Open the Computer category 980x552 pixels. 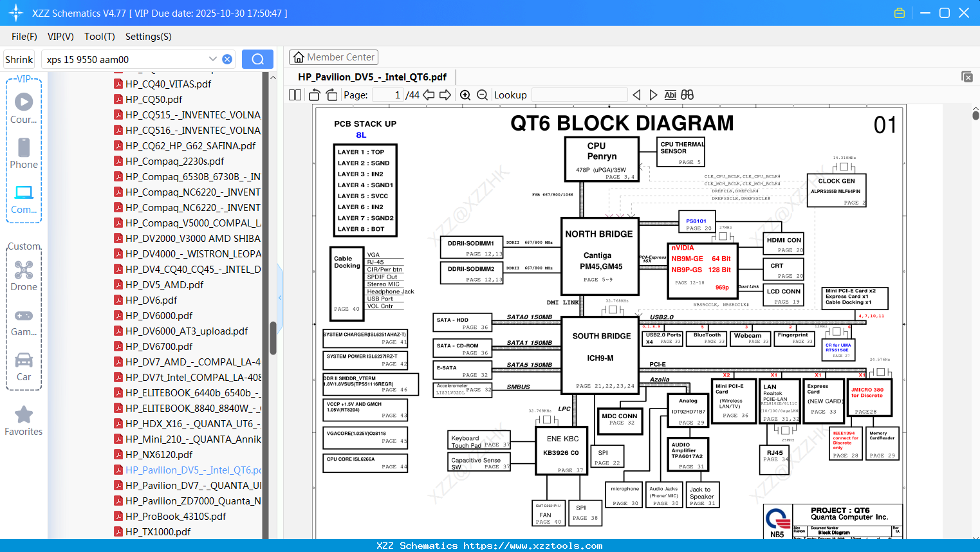[x=24, y=199]
